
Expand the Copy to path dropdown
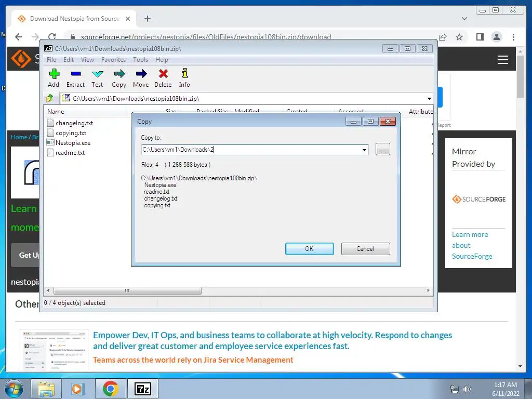[x=364, y=150]
